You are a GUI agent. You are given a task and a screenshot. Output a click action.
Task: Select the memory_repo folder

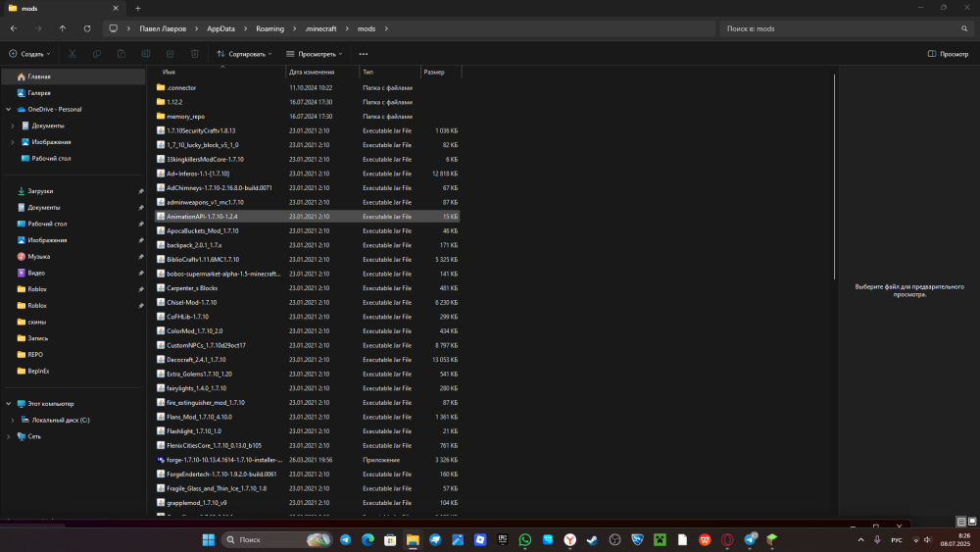point(307,117)
